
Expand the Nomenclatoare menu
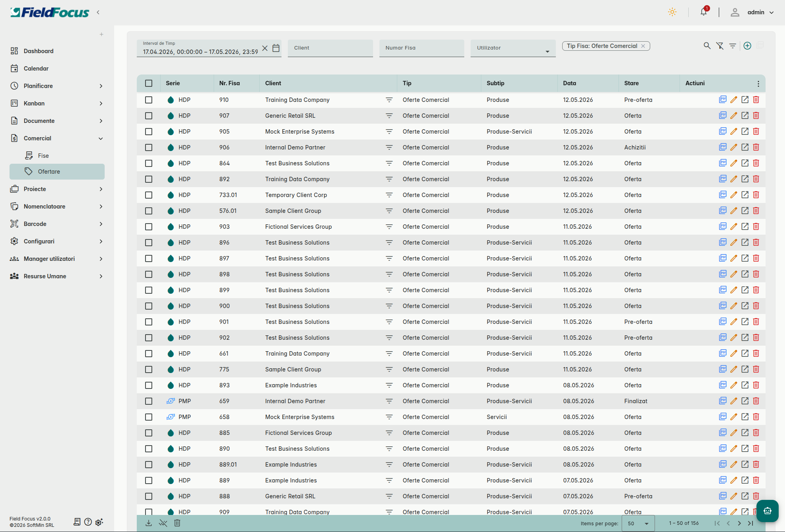[x=57, y=207]
